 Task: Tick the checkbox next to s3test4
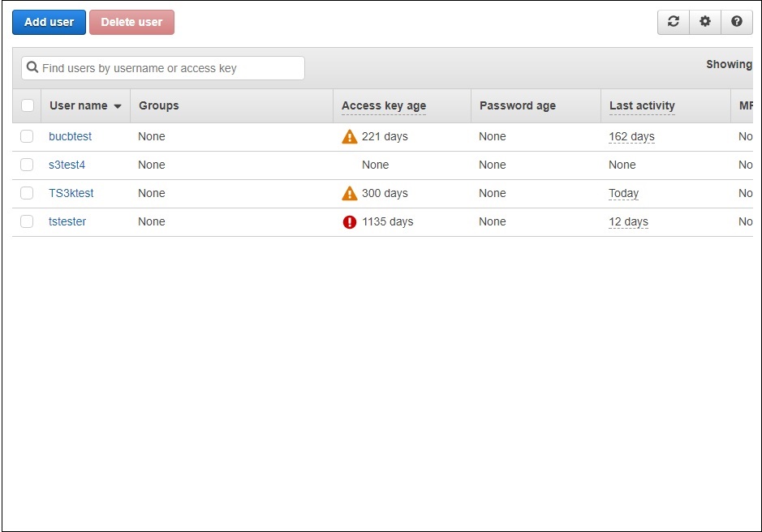pyautogui.click(x=27, y=165)
